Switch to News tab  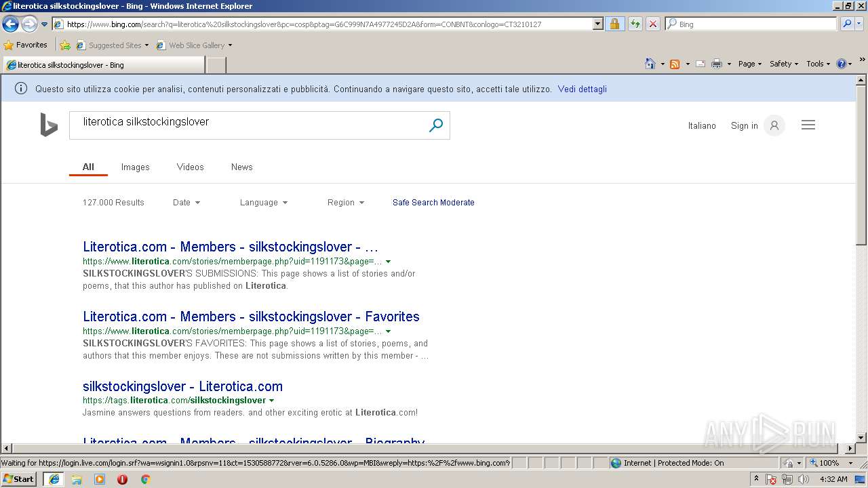coord(242,167)
